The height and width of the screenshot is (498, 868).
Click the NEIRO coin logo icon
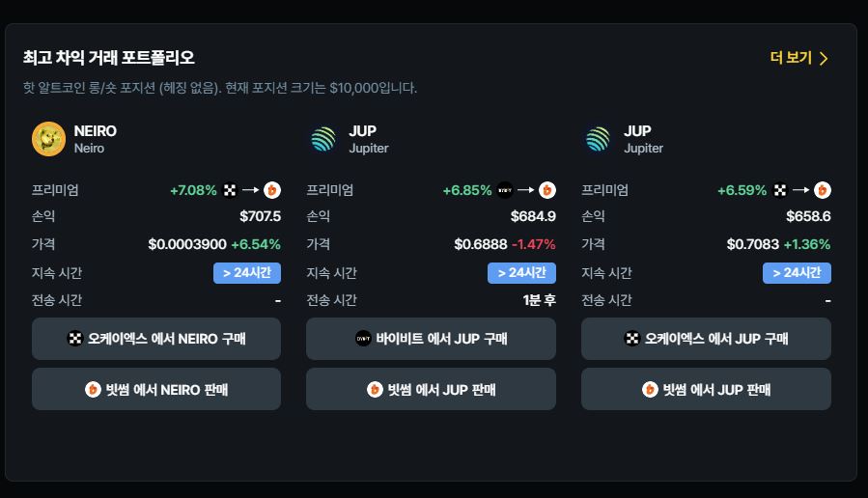tap(48, 139)
